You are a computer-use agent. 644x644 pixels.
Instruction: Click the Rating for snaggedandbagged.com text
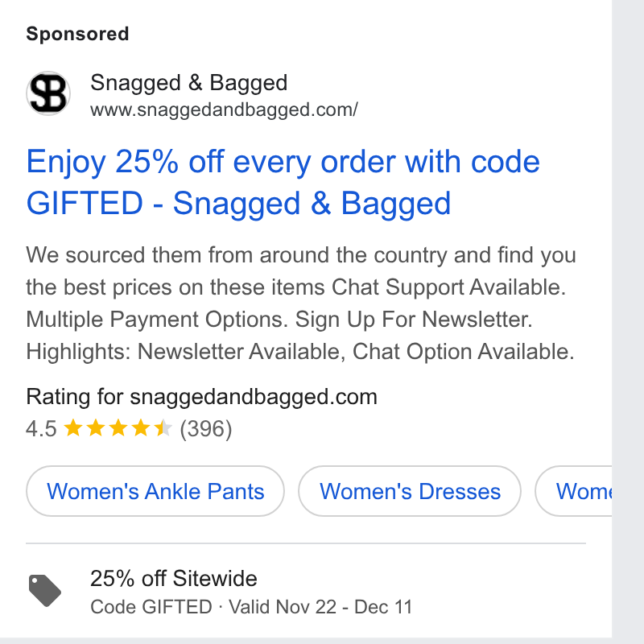(x=202, y=397)
